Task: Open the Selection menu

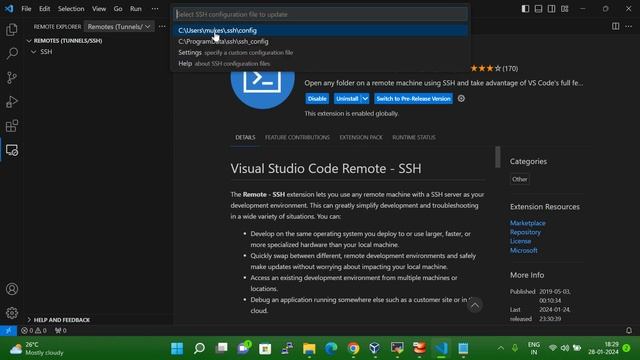Action: pos(71,9)
